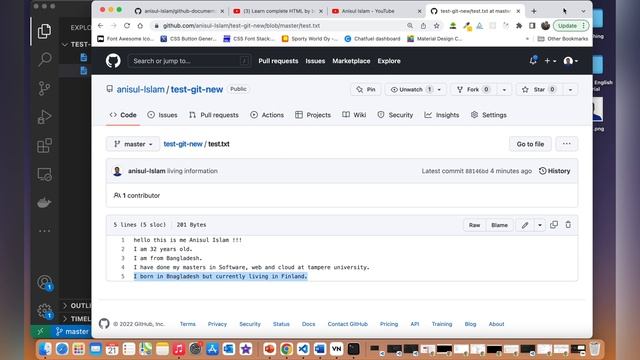The height and width of the screenshot is (360, 640).
Task: Click browser back arrow
Action: coord(101,25)
